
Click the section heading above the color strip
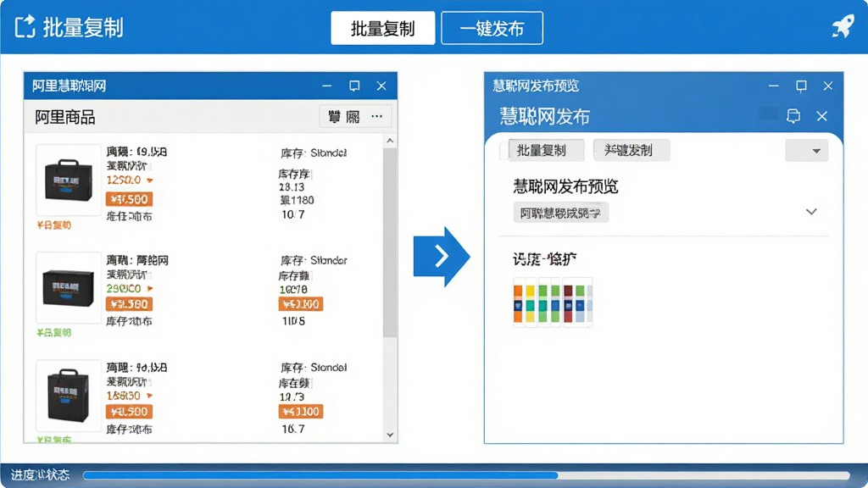545,259
